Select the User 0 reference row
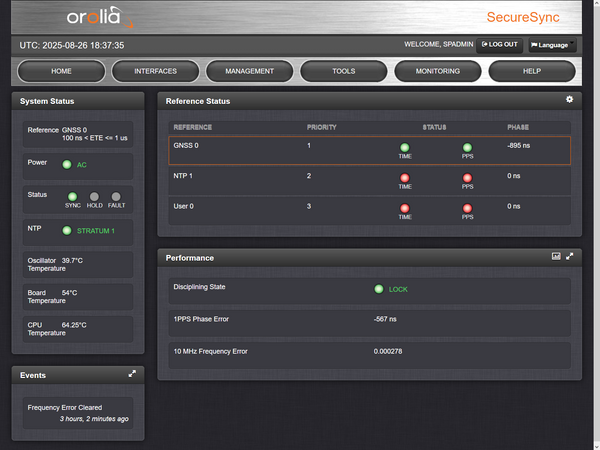The height and width of the screenshot is (450, 600). [x=370, y=211]
